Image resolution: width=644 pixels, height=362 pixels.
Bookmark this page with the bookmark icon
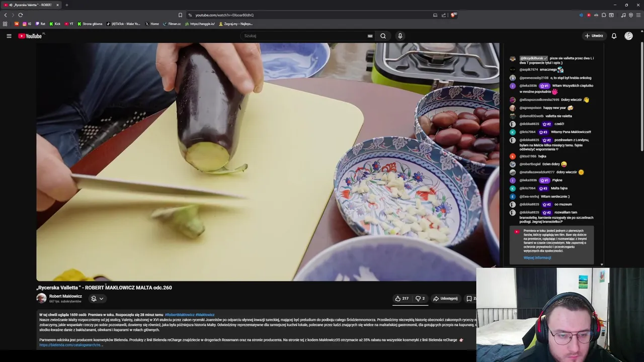[x=180, y=15]
